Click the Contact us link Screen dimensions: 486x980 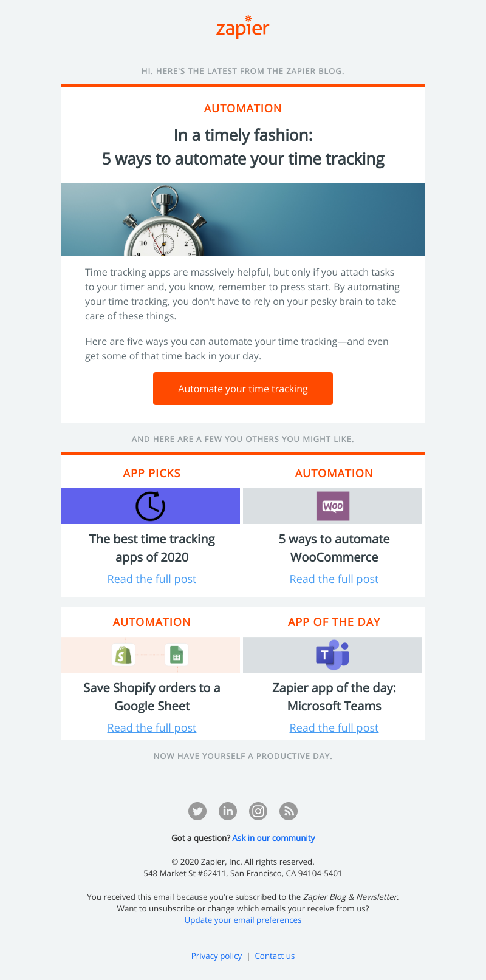[x=275, y=956]
